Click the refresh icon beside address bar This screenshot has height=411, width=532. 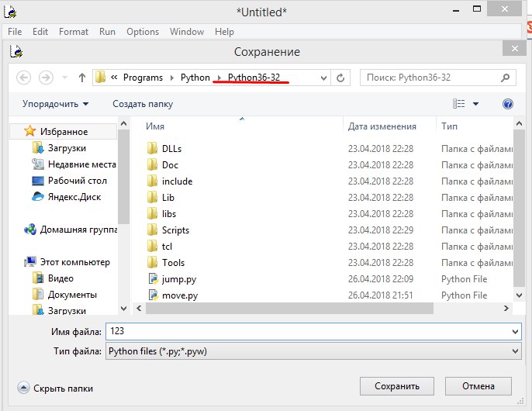click(341, 78)
